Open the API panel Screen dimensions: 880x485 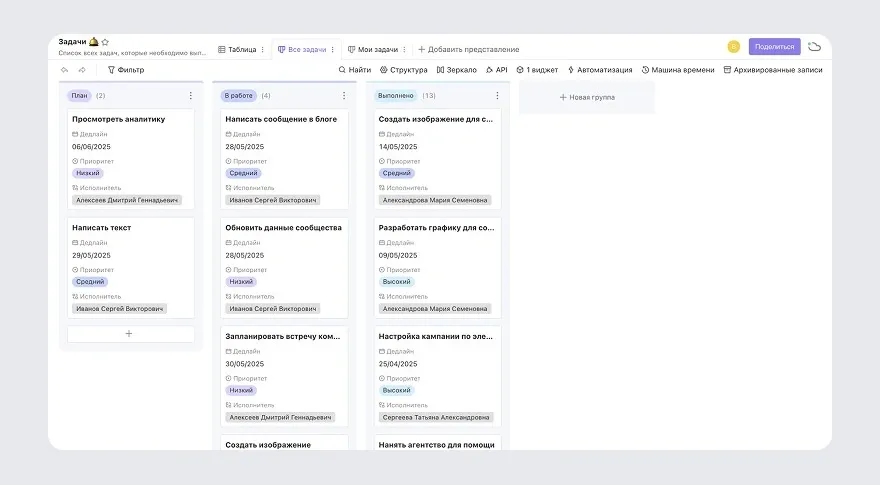(x=496, y=70)
